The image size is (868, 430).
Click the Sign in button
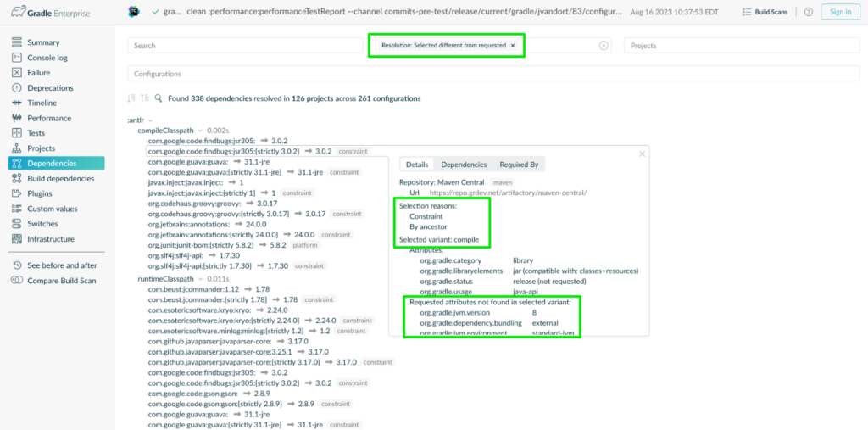coord(840,12)
